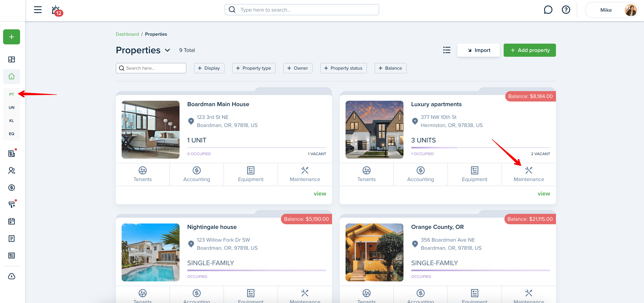Select the home properties icon in sidebar
This screenshot has height=303, width=644.
[x=12, y=76]
